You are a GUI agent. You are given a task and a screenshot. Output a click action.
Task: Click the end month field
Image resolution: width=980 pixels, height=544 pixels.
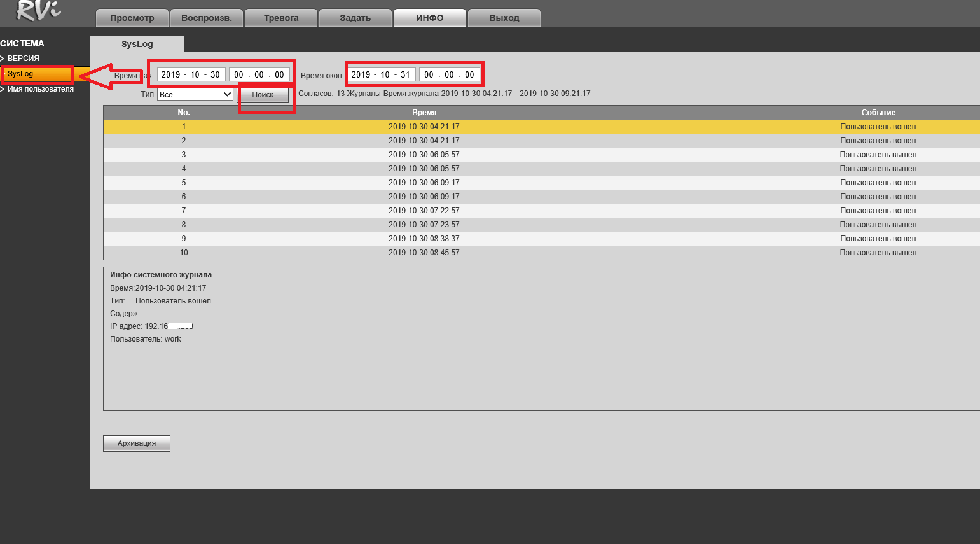tap(385, 74)
